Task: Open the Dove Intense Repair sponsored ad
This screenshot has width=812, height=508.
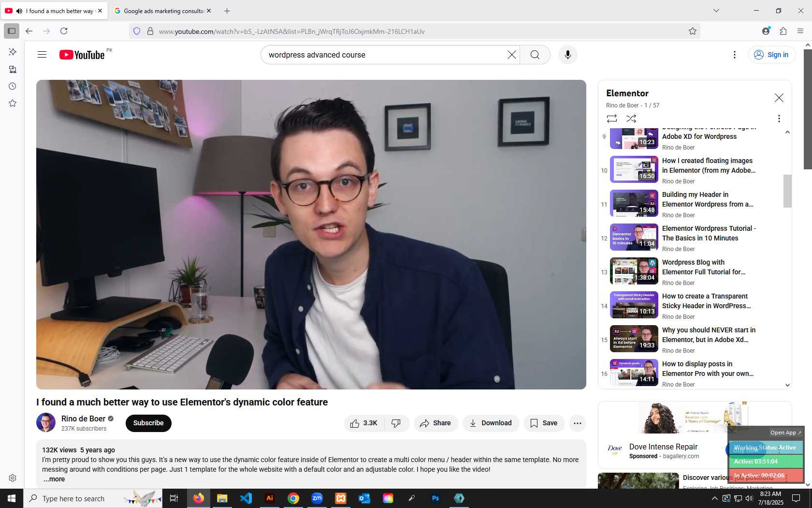Action: (x=663, y=447)
